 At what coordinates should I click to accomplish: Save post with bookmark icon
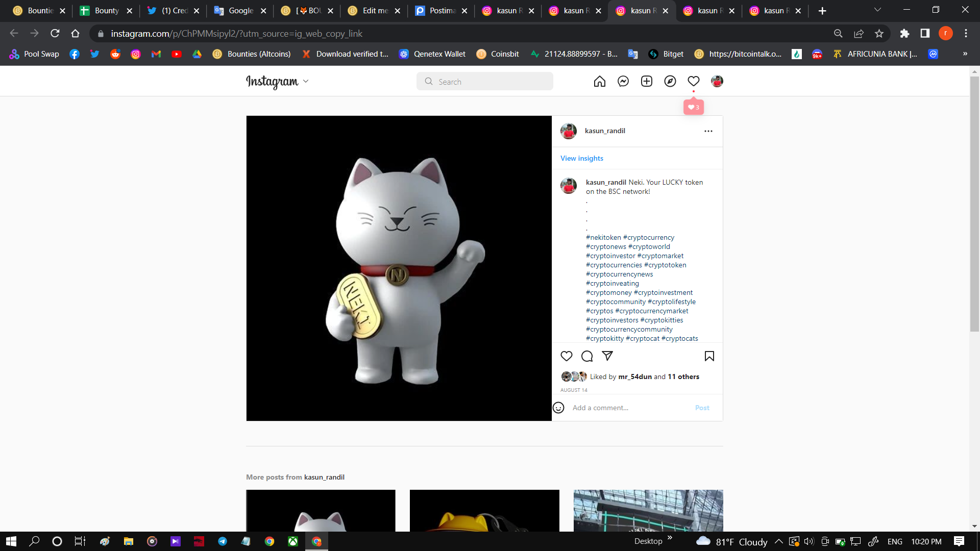click(709, 356)
